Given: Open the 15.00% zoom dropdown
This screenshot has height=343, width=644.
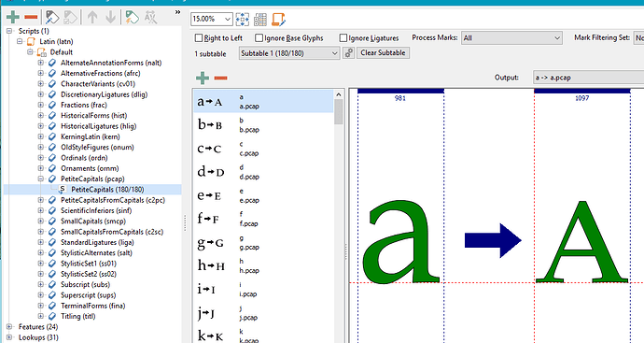Looking at the screenshot, I should point(228,19).
